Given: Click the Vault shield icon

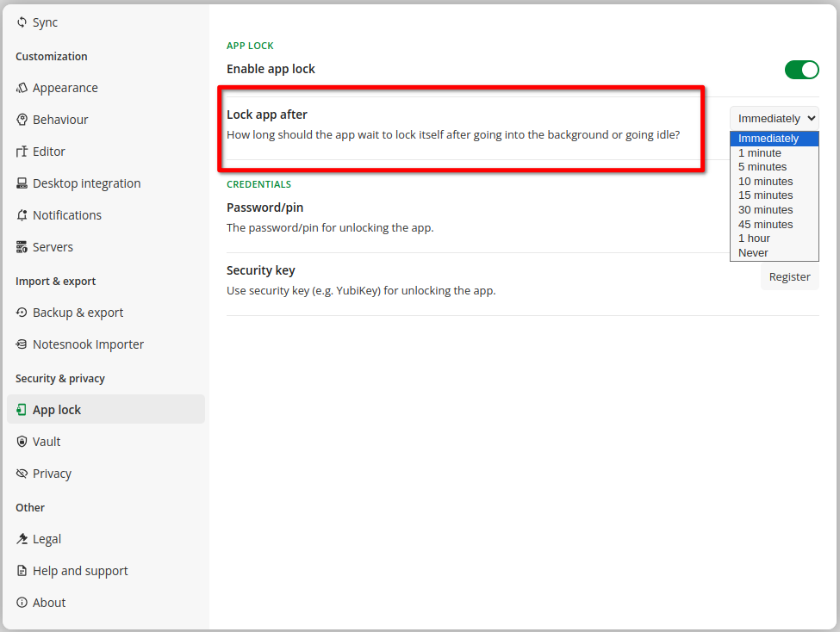Looking at the screenshot, I should pos(22,442).
